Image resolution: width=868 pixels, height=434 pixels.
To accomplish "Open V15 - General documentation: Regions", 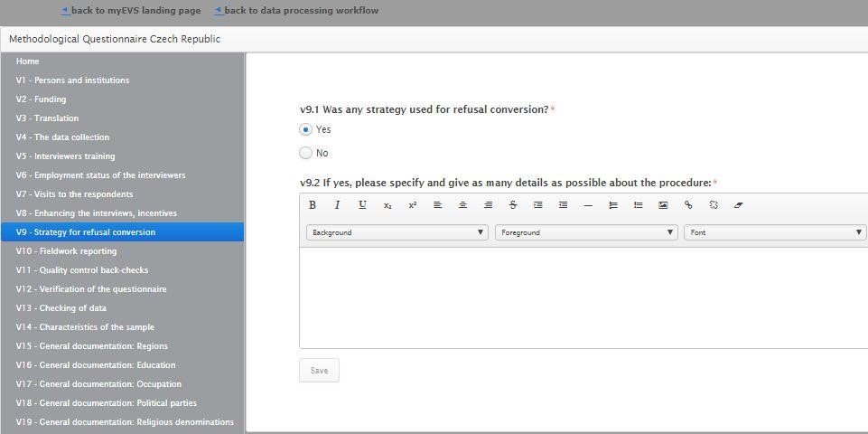I will pyautogui.click(x=122, y=346).
